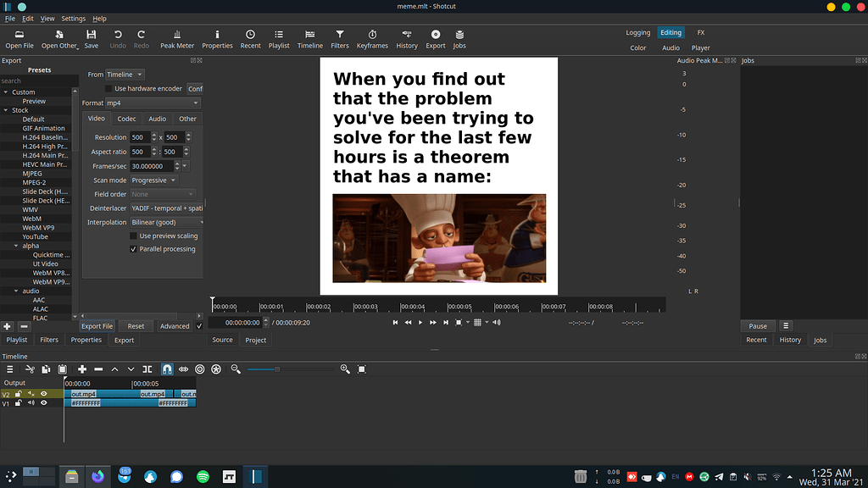Switch to the Codec export tab
Screen dimensions: 868x488
(x=126, y=119)
